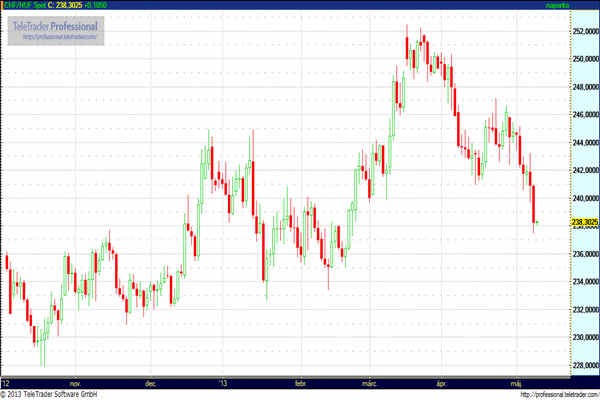Click the last candlestick at chart's right end
Screen dimensions: 600x400
pos(537,222)
